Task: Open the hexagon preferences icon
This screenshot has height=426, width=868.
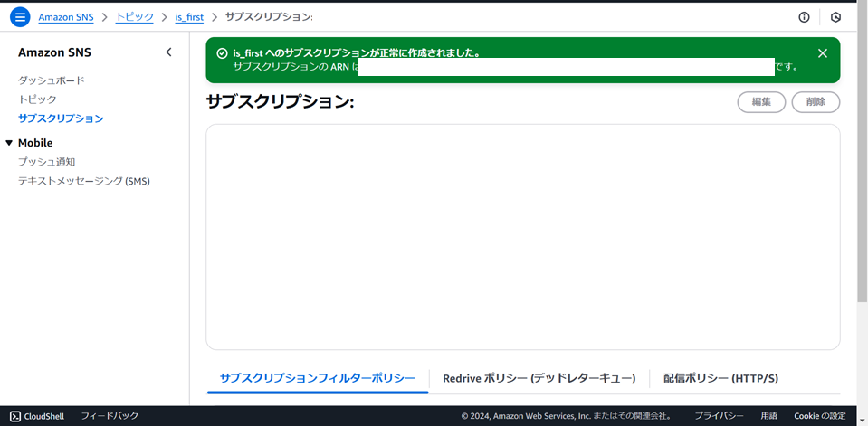Action: click(x=836, y=17)
